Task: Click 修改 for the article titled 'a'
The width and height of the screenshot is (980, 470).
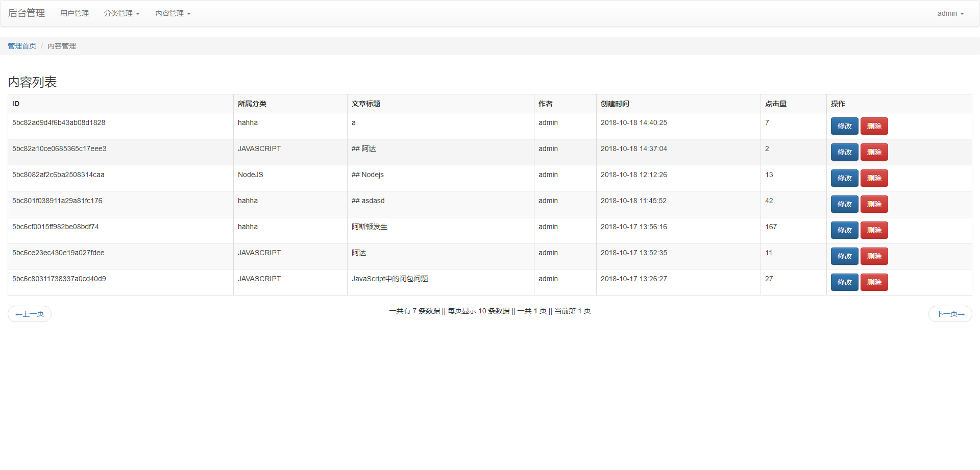Action: tap(844, 126)
